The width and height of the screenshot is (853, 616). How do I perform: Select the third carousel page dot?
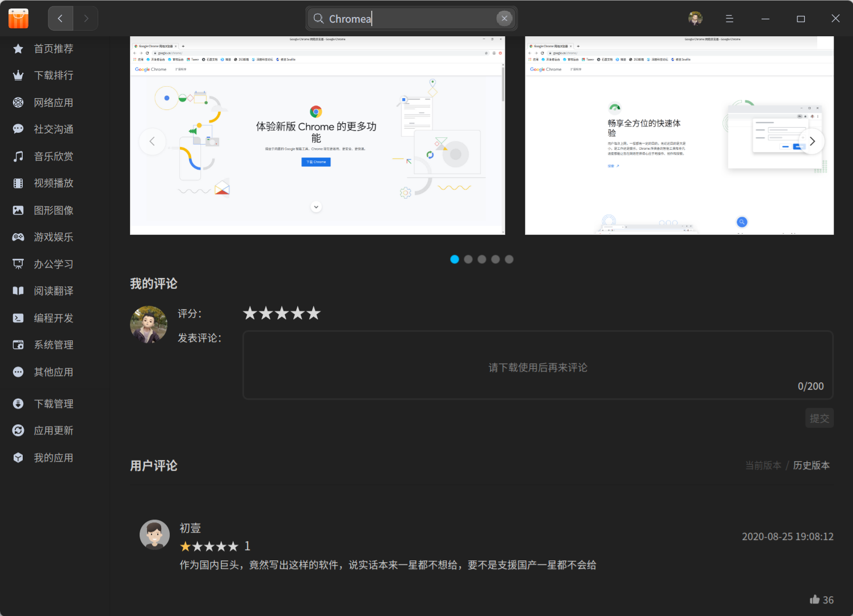click(482, 259)
